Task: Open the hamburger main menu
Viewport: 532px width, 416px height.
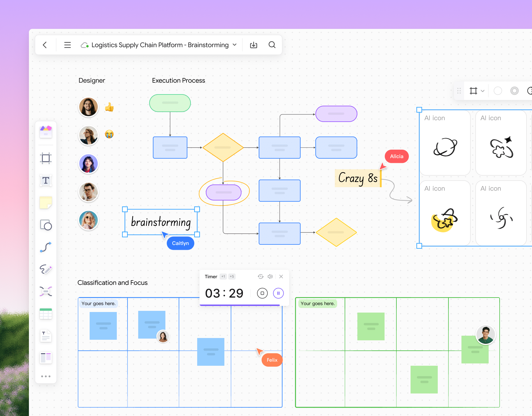Action: coord(67,45)
